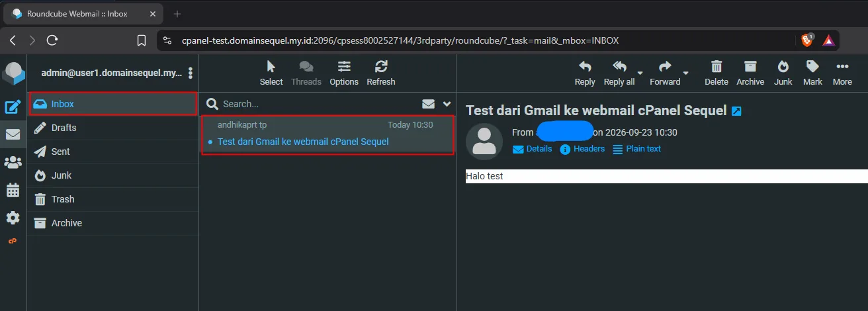
Task: Focus the Search input field
Action: 318,104
